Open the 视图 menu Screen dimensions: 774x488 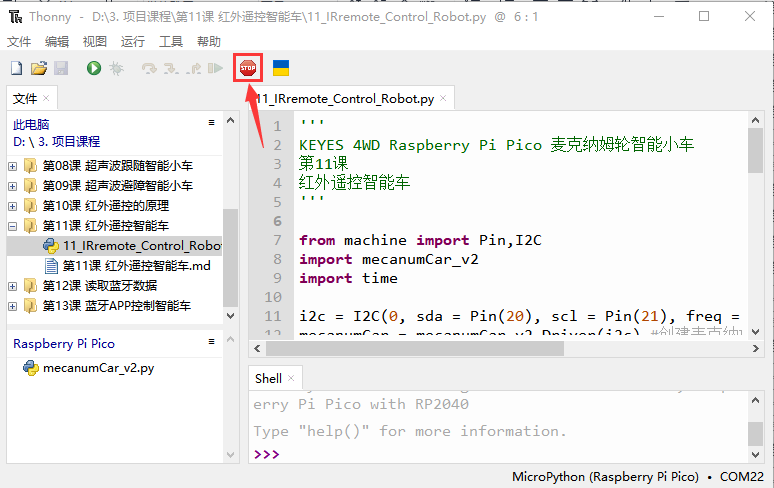click(95, 41)
